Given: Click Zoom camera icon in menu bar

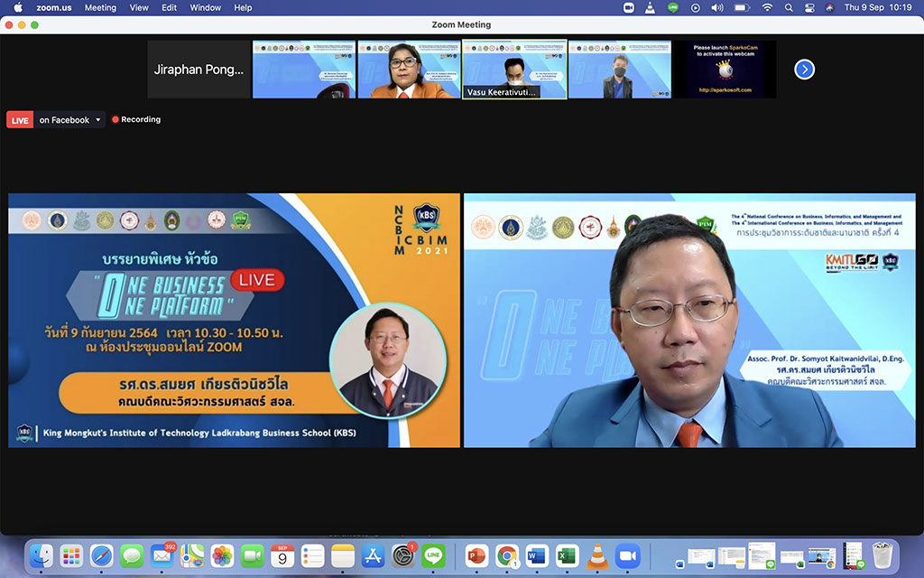Looking at the screenshot, I should click(629, 7).
